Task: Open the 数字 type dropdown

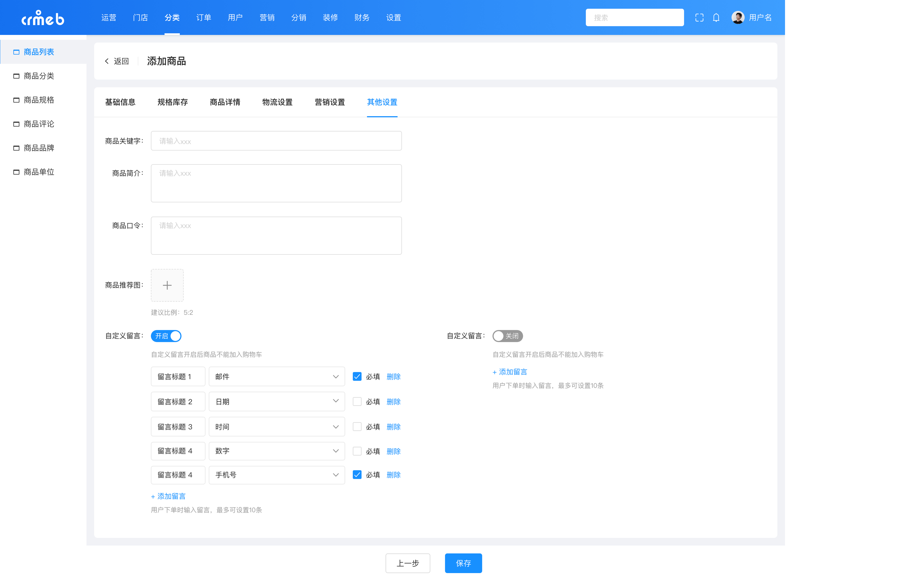Action: pos(277,451)
